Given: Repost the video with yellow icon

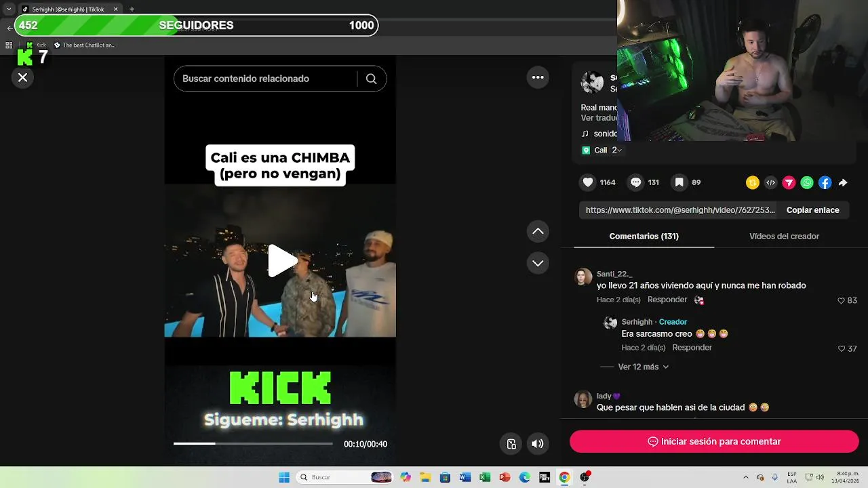Looking at the screenshot, I should (x=752, y=182).
